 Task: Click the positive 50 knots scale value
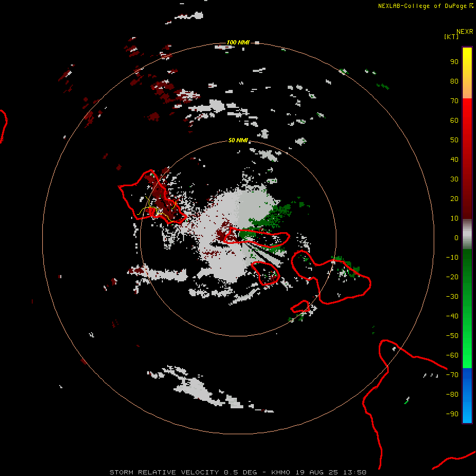[x=454, y=140]
